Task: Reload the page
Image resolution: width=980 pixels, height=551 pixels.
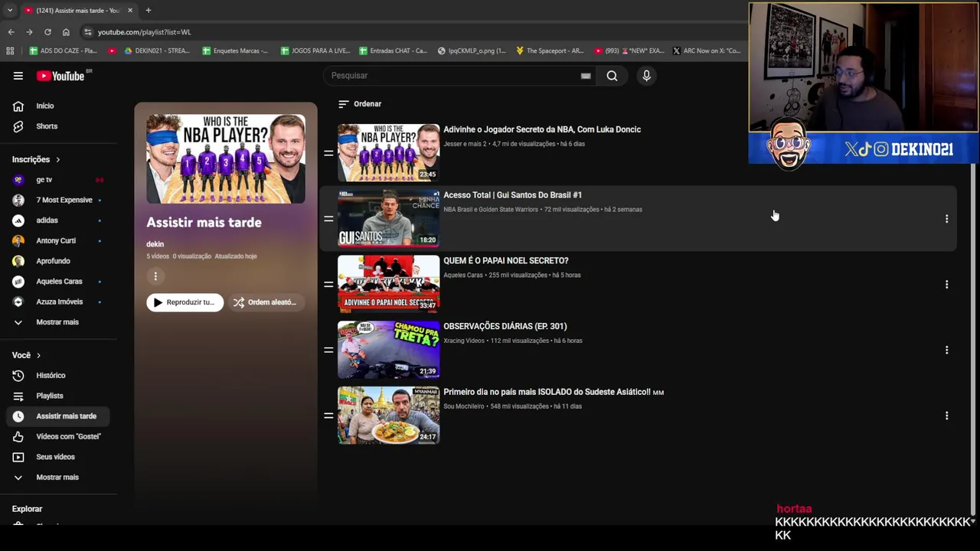Action: (47, 32)
